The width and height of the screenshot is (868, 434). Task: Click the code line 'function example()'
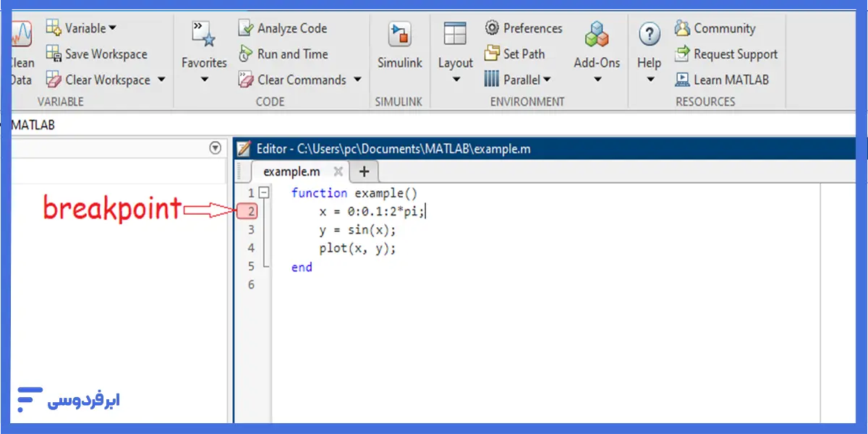coord(354,193)
